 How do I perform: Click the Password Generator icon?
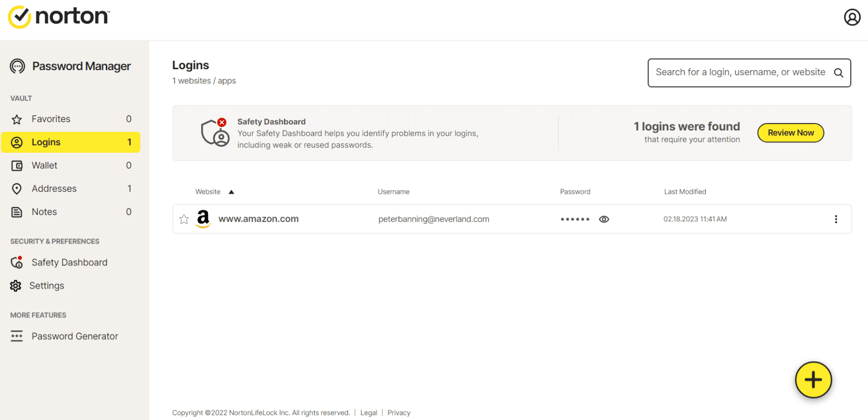[x=17, y=336]
